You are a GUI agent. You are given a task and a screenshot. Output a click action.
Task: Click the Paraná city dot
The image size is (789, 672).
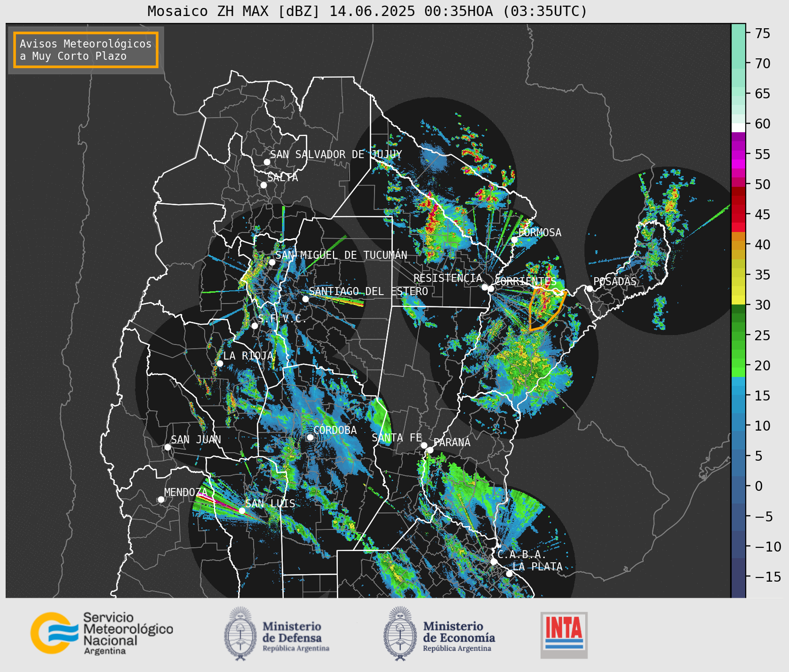[x=430, y=450]
